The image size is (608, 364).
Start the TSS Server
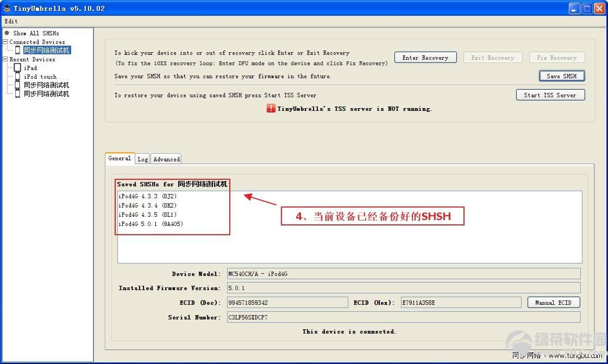(550, 95)
